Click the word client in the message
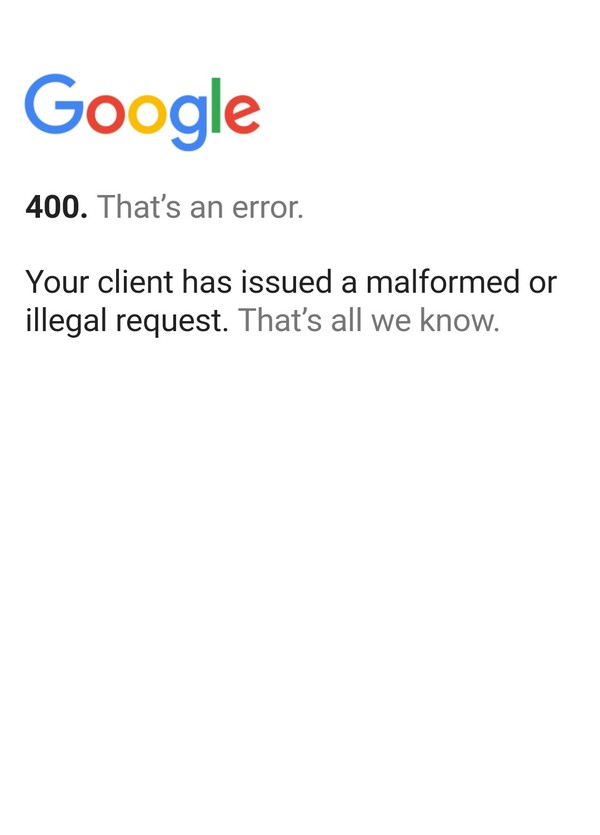The height and width of the screenshot is (835, 600). point(136,281)
